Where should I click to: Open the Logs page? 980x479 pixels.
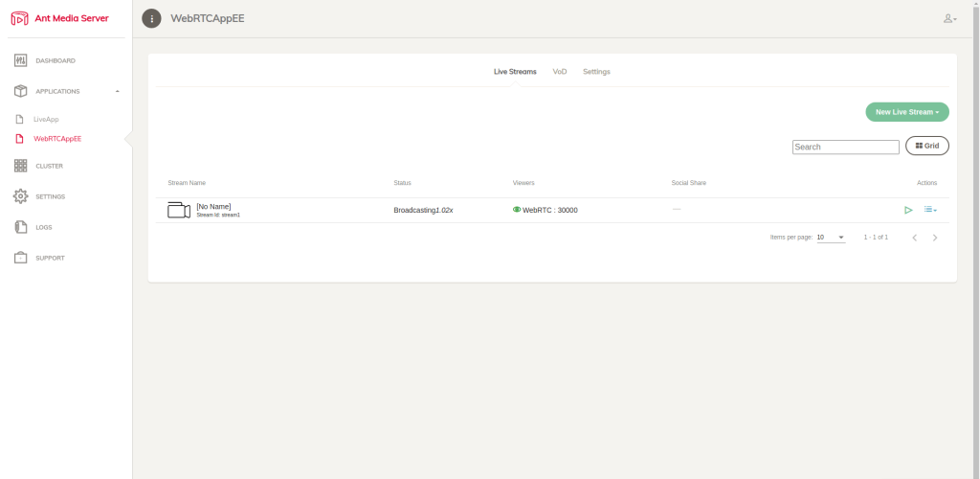click(44, 228)
